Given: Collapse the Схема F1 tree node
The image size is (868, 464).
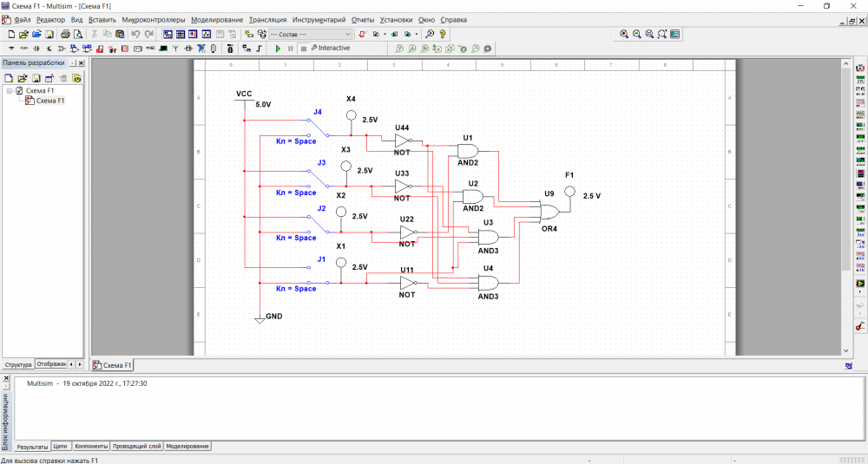Looking at the screenshot, I should pos(9,90).
